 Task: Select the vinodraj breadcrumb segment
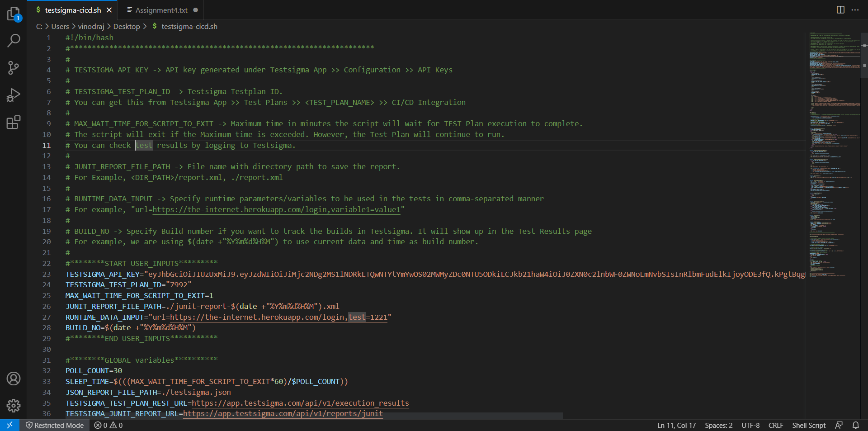pyautogui.click(x=91, y=26)
